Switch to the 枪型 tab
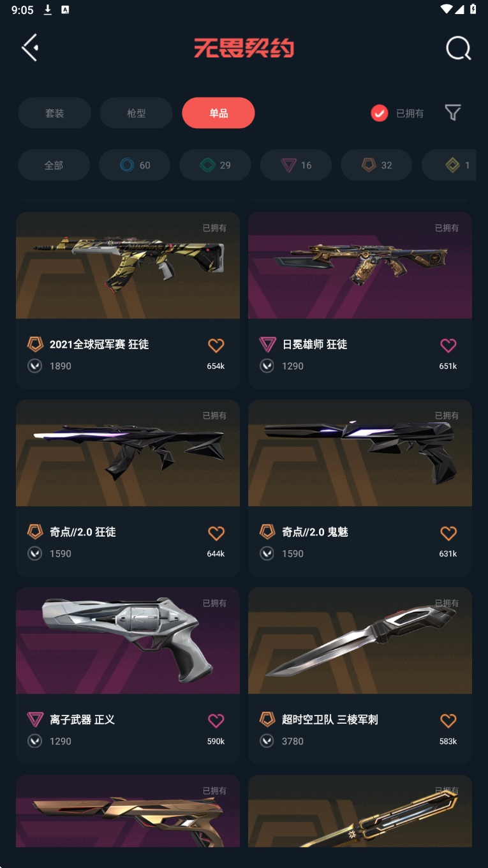The height and width of the screenshot is (868, 488). 136,113
